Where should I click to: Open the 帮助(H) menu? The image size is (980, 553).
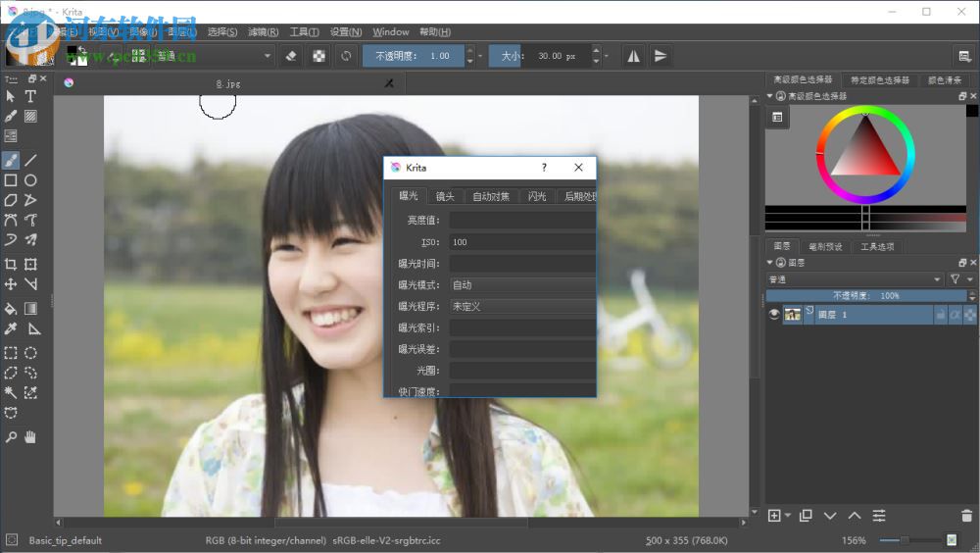pyautogui.click(x=435, y=32)
